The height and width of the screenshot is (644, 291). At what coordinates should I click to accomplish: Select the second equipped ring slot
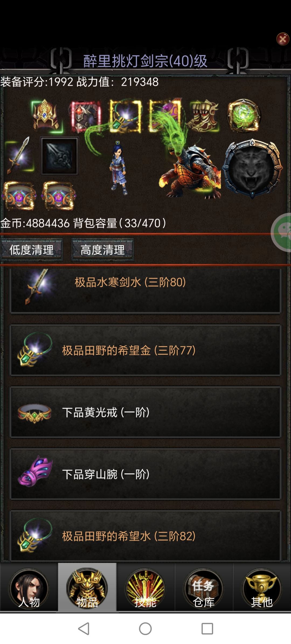pyautogui.click(x=59, y=196)
